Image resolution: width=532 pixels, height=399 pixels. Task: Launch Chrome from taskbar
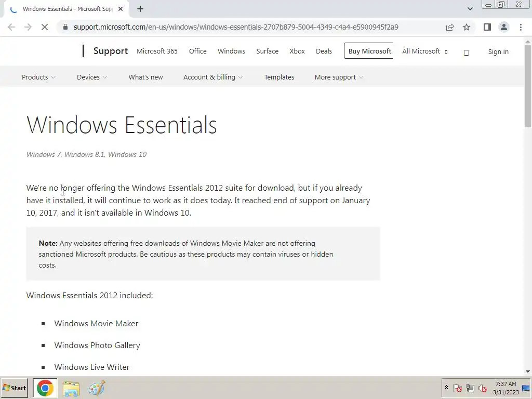(x=45, y=388)
